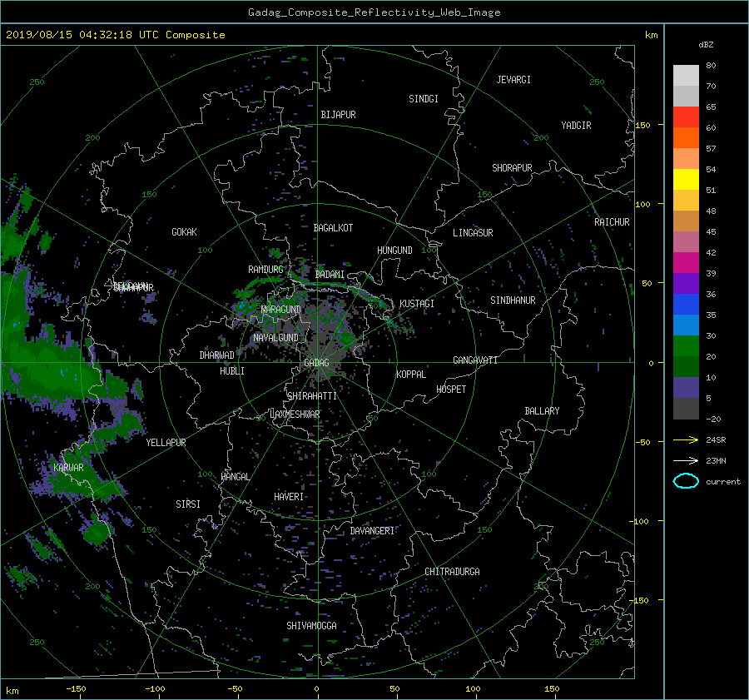The width and height of the screenshot is (749, 700).
Task: Select the light blue 30–35 dBZ swatch
Action: click(686, 325)
